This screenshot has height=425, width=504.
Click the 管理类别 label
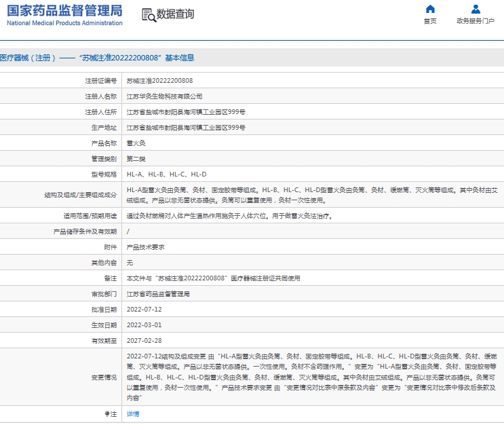point(104,159)
